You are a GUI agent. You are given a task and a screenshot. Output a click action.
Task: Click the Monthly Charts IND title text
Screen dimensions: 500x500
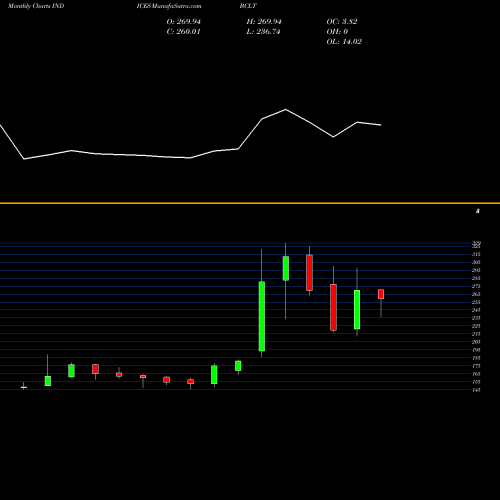(36, 6)
